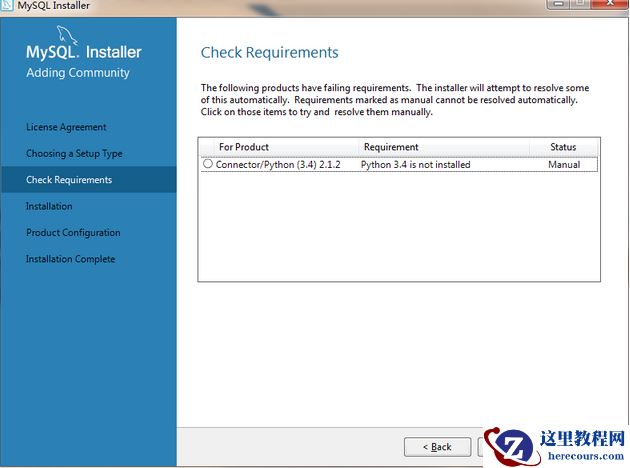Select the Connector/Python radio button
This screenshot has width=630, height=468.
[208, 164]
